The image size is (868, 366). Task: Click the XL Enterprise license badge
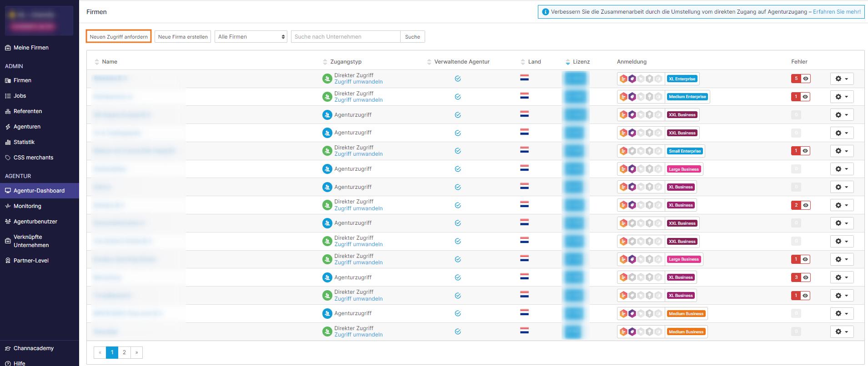682,79
